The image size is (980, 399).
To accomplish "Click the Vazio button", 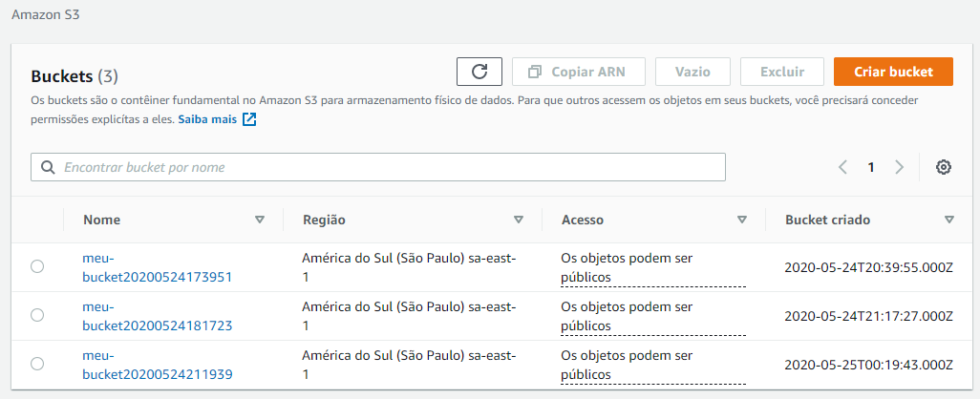I will click(x=692, y=72).
